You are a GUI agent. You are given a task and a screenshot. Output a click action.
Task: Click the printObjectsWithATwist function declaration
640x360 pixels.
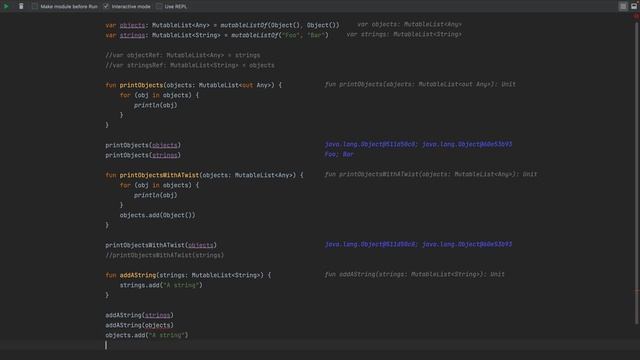coord(159,175)
